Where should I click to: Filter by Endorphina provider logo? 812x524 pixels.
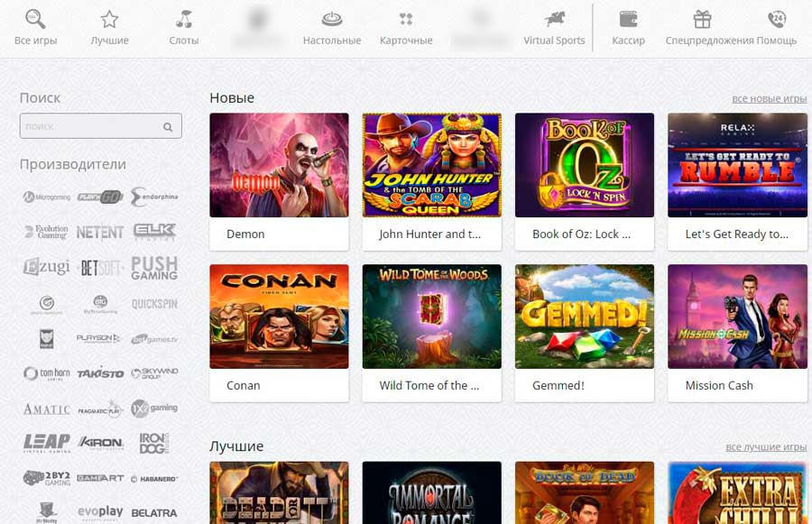(154, 197)
